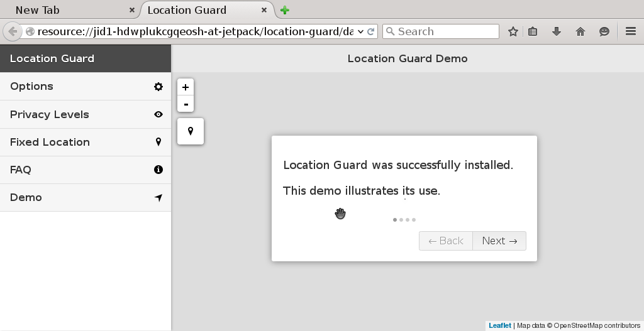Show bookmarks list icon

pyautogui.click(x=533, y=31)
